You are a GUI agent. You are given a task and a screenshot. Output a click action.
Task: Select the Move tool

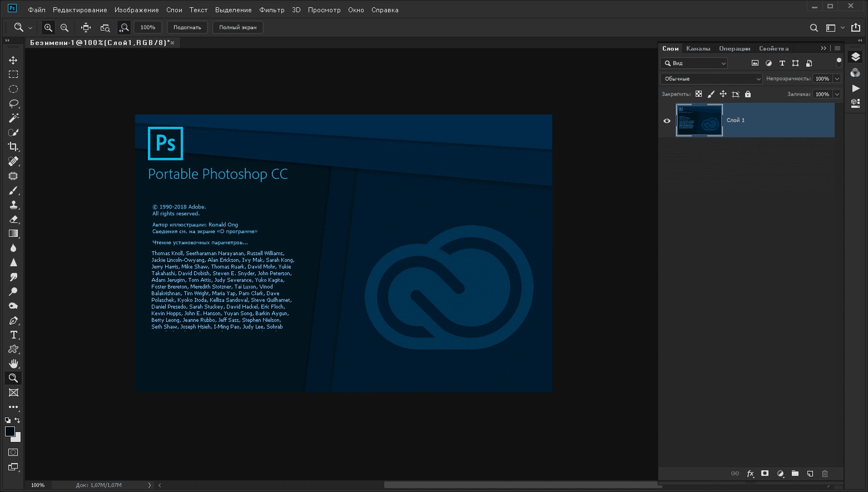point(13,60)
